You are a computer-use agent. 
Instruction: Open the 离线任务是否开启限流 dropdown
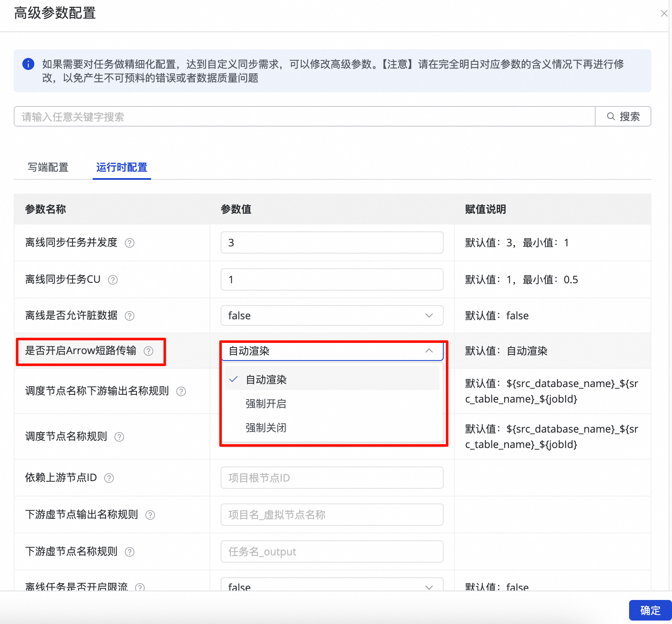pos(332,585)
